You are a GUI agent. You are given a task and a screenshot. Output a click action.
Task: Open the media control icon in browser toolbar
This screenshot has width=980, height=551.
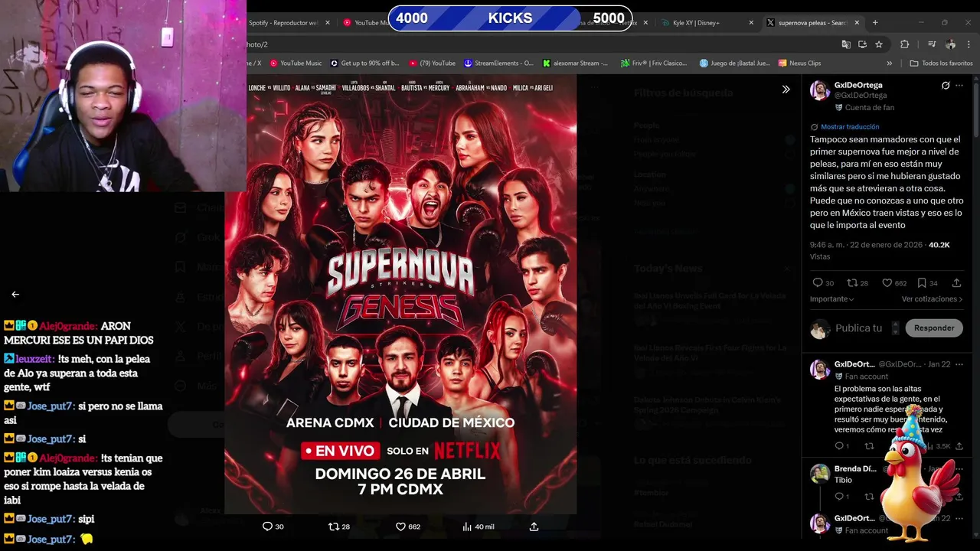[932, 44]
